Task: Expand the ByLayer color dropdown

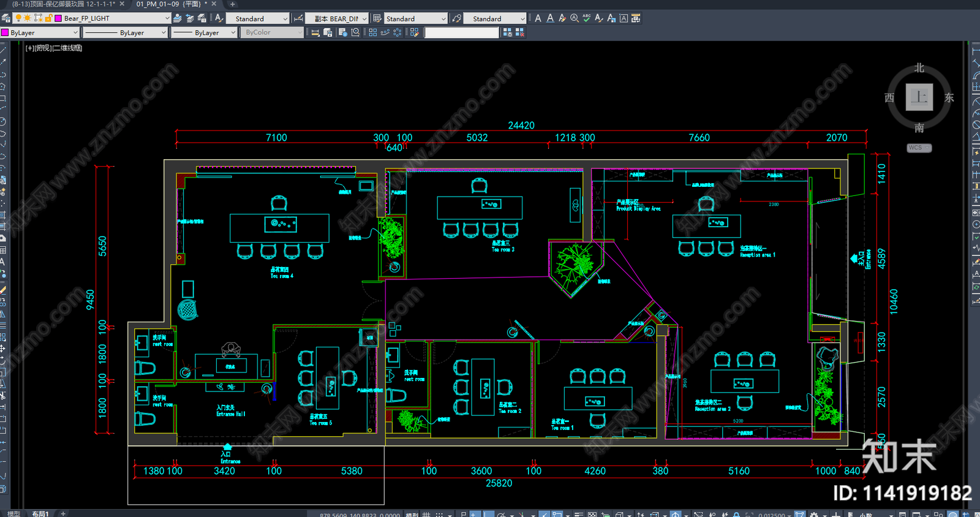Action: pos(75,32)
